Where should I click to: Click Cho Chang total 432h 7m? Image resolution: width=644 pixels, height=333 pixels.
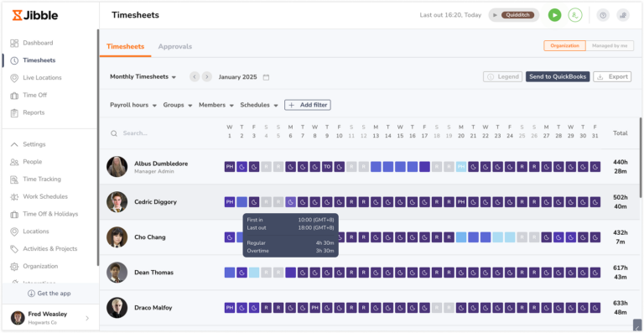[x=621, y=237]
